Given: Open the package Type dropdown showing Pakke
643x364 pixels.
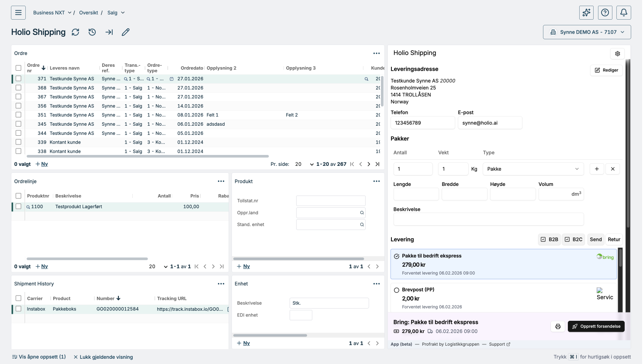Looking at the screenshot, I should [533, 169].
